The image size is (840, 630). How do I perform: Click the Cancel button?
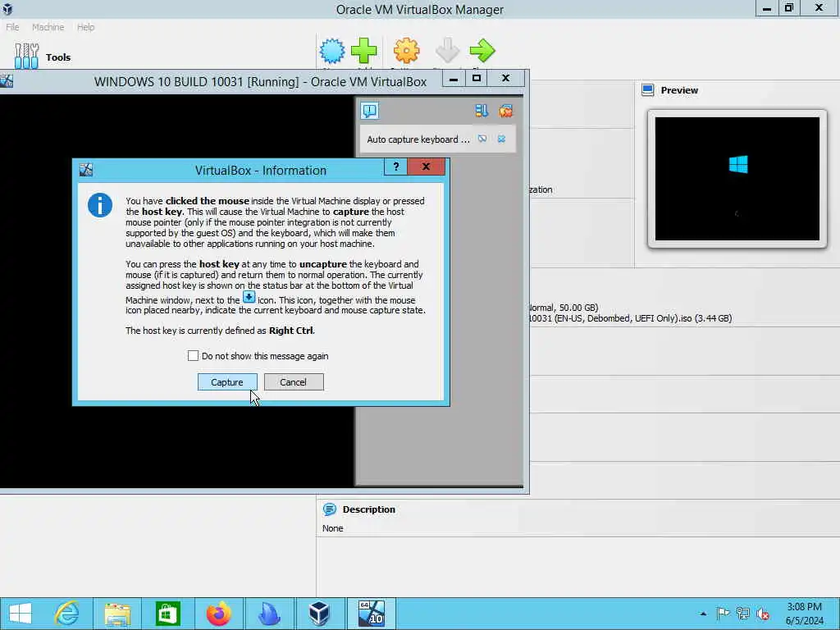point(294,382)
